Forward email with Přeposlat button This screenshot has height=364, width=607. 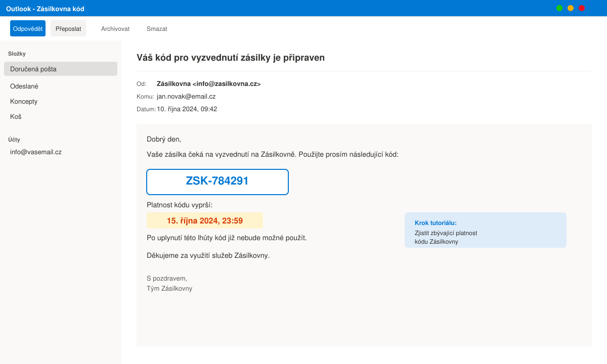coord(68,28)
